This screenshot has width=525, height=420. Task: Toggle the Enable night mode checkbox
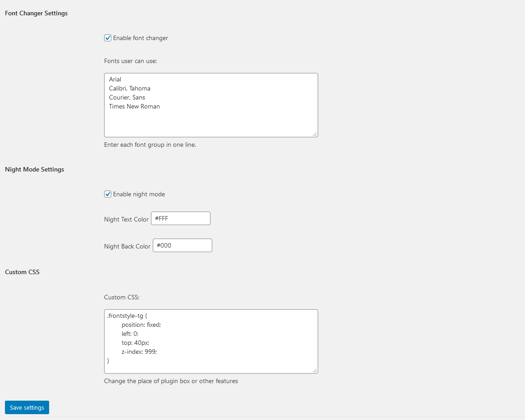tap(108, 194)
